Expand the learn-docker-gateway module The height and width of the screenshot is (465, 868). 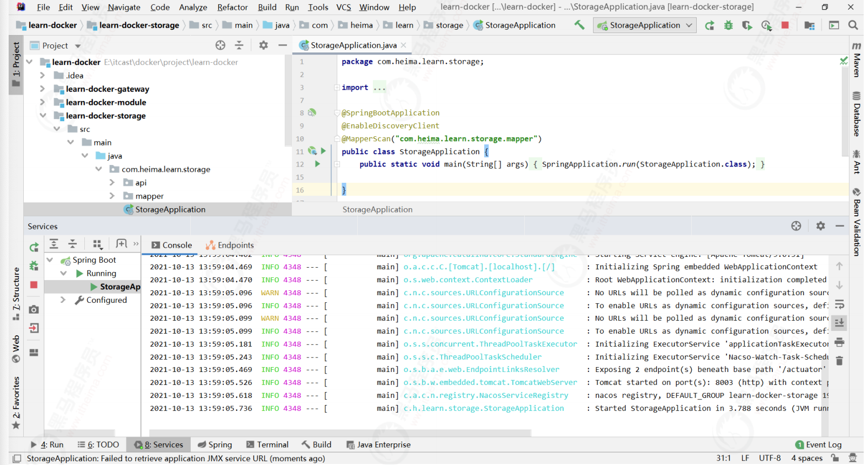point(43,89)
